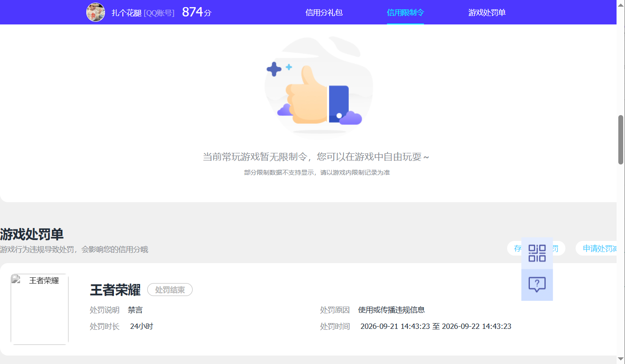
Task: Select the 信用限制令 tab
Action: (x=405, y=12)
